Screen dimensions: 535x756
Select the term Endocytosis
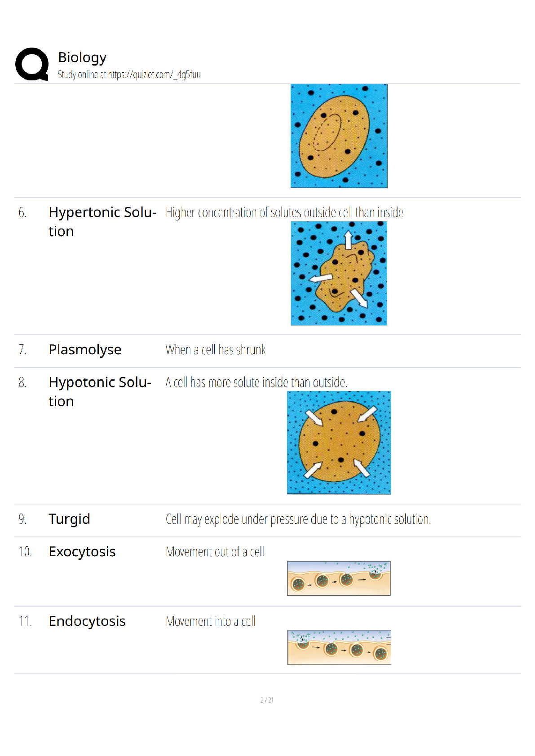87,621
